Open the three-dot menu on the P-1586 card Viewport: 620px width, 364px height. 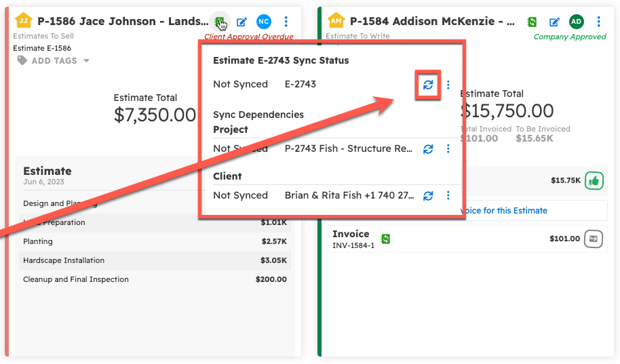pos(286,22)
